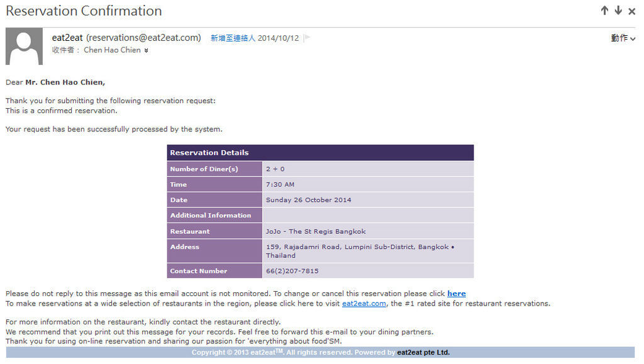Click the Restaurant label cell
The width and height of the screenshot is (644, 364).
pyautogui.click(x=214, y=231)
